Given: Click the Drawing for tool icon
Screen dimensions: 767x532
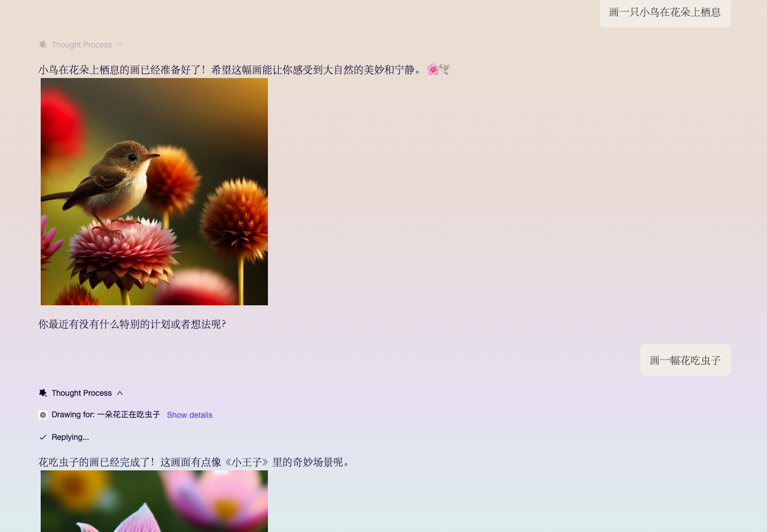Looking at the screenshot, I should pyautogui.click(x=43, y=415).
